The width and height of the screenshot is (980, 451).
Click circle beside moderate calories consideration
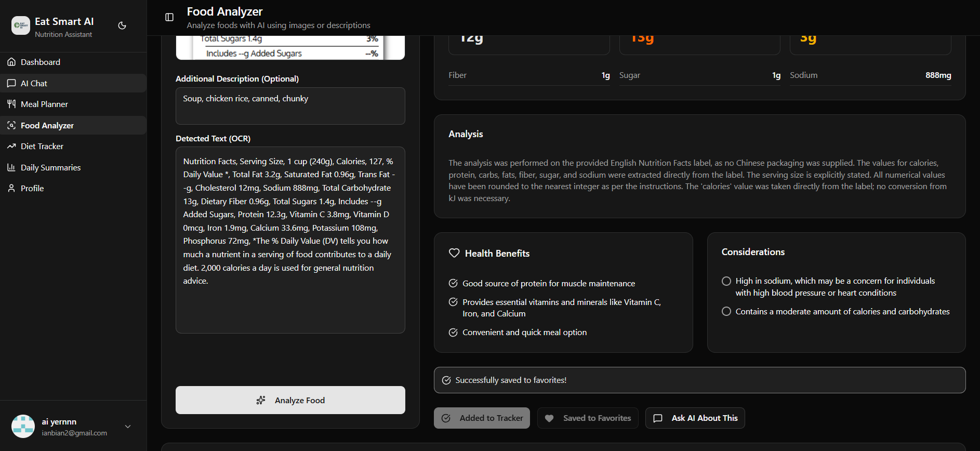pos(726,311)
